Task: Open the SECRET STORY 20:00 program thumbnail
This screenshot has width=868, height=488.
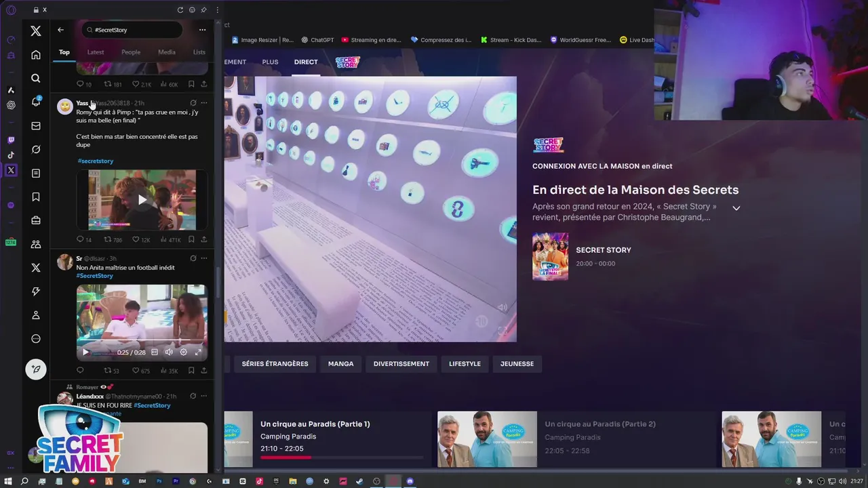Action: 550,256
